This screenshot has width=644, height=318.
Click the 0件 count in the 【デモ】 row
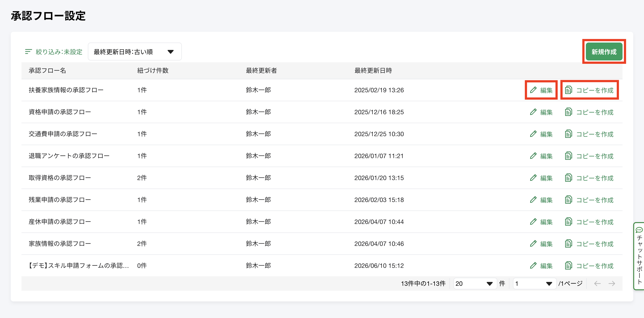tap(142, 266)
